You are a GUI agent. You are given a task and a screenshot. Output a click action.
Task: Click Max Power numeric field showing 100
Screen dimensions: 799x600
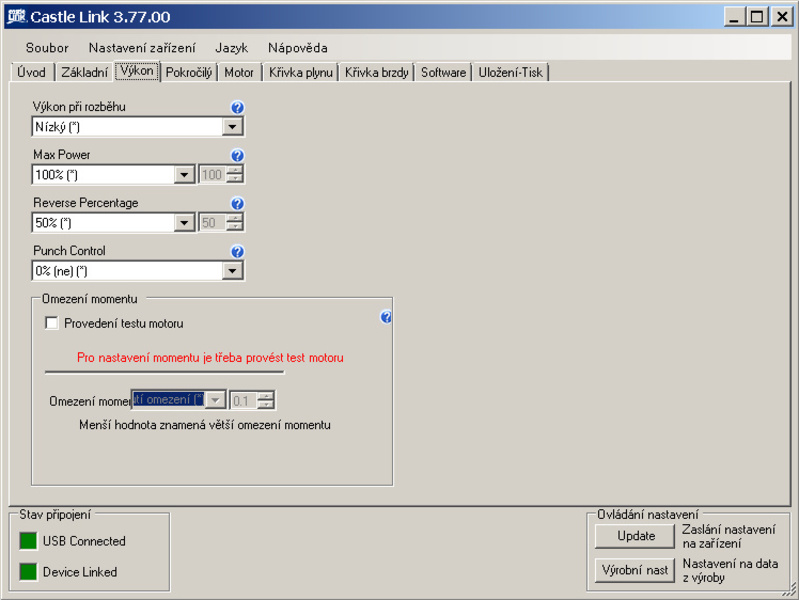tap(212, 175)
